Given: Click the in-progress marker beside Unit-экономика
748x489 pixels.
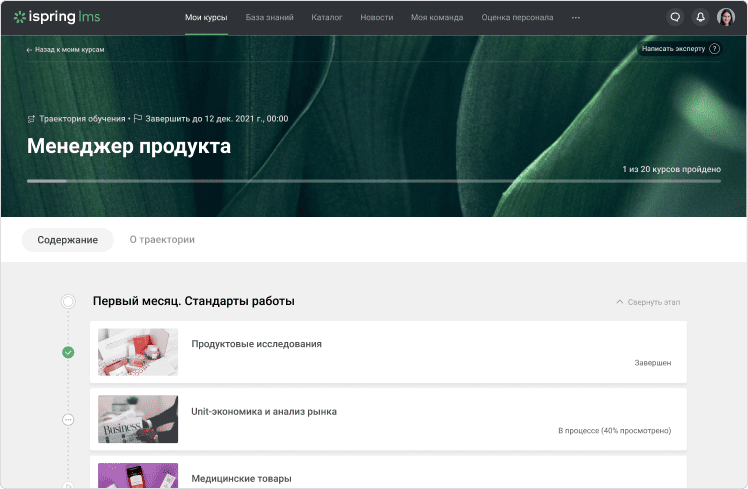Looking at the screenshot, I should (x=68, y=420).
